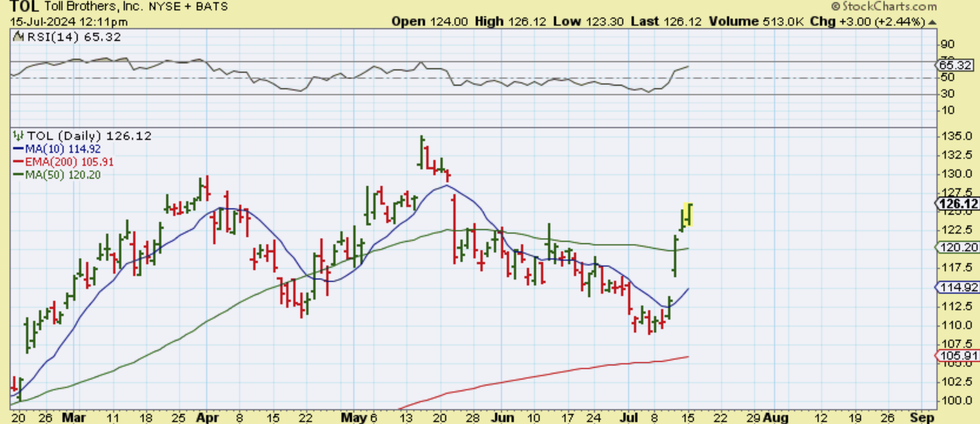The width and height of the screenshot is (980, 424).
Task: Click the 29 date label on the date axis
Action: [x=753, y=418]
